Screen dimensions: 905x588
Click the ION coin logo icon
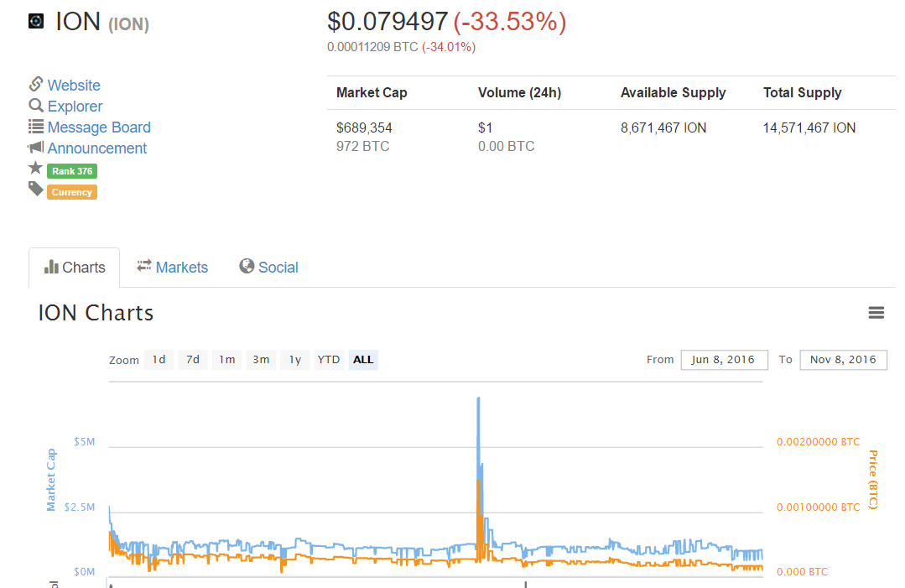pos(36,21)
